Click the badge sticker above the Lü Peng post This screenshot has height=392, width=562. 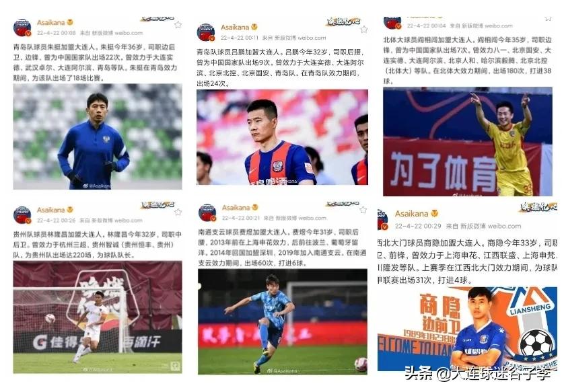click(x=343, y=22)
